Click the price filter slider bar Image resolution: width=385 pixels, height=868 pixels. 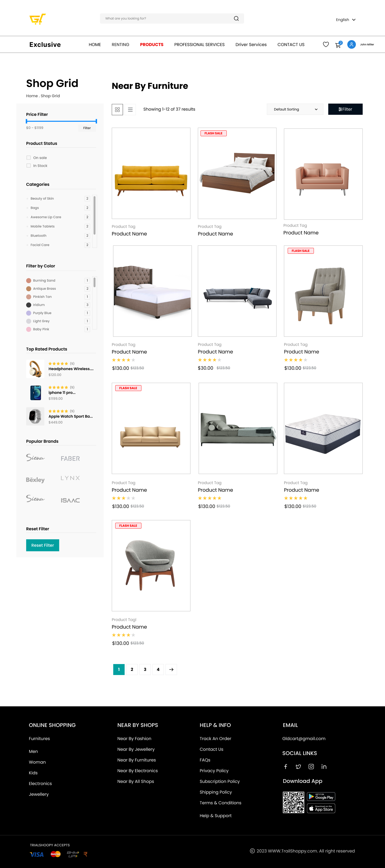[x=61, y=121]
